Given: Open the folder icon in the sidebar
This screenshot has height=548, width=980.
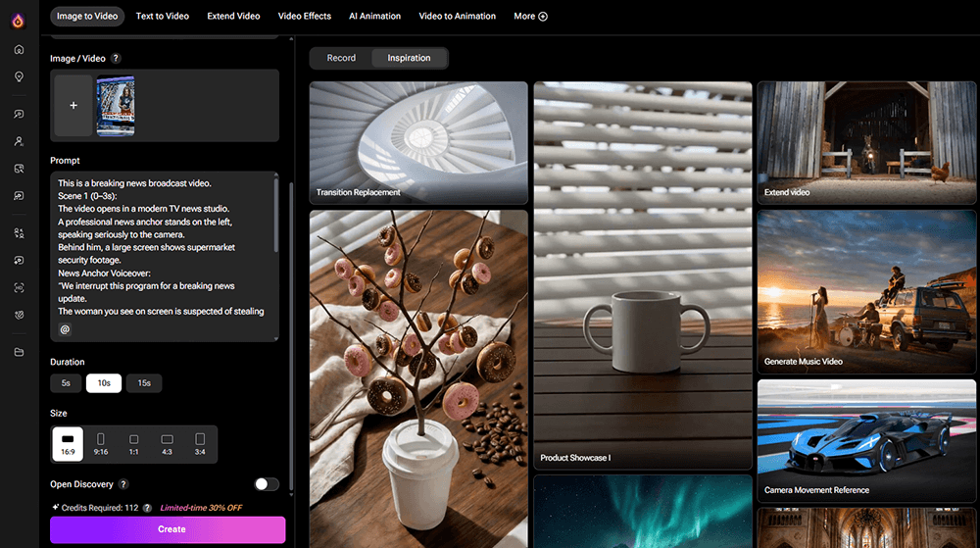Looking at the screenshot, I should click(x=19, y=352).
